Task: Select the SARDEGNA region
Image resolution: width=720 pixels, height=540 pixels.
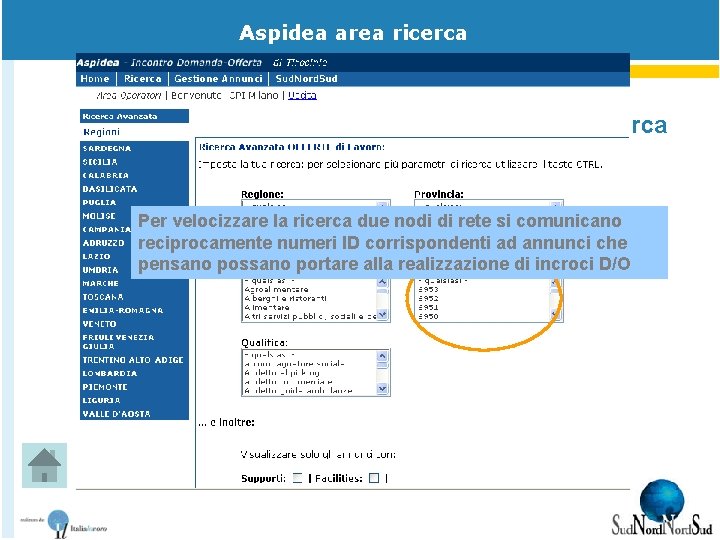Action: coord(107,148)
